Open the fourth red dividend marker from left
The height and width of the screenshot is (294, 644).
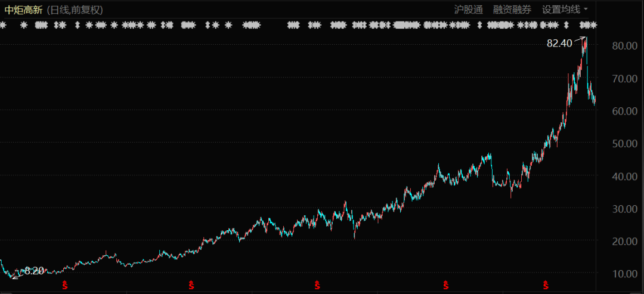pyautogui.click(x=445, y=286)
